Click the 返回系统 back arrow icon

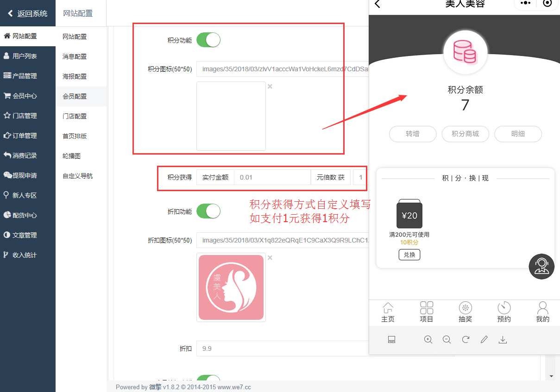click(x=10, y=13)
